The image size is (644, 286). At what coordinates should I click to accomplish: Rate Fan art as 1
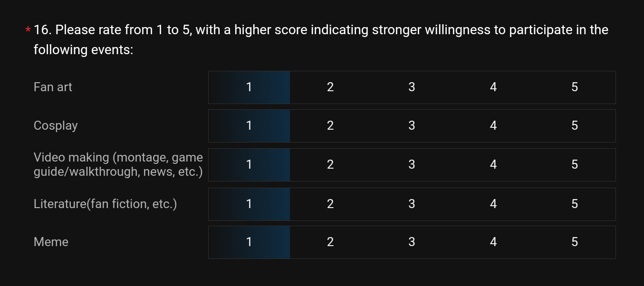click(249, 87)
